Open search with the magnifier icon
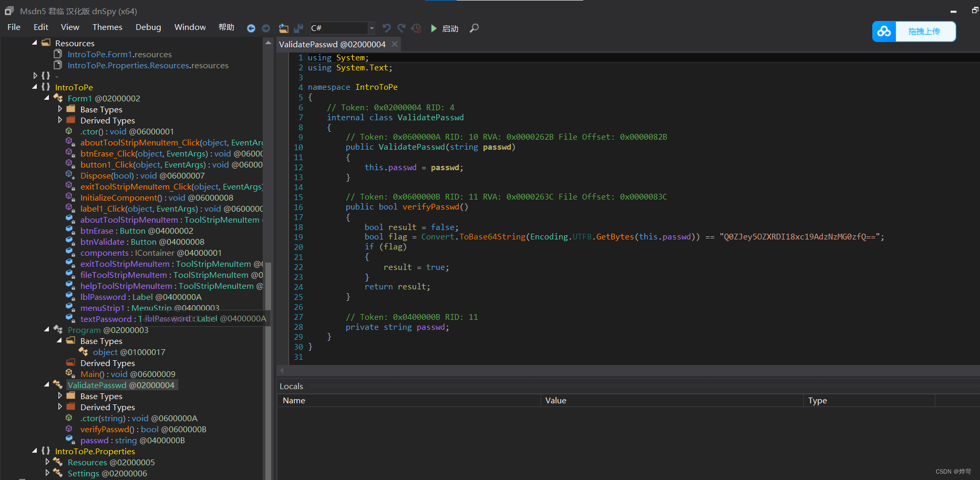Viewport: 980px width, 480px height. (x=474, y=28)
